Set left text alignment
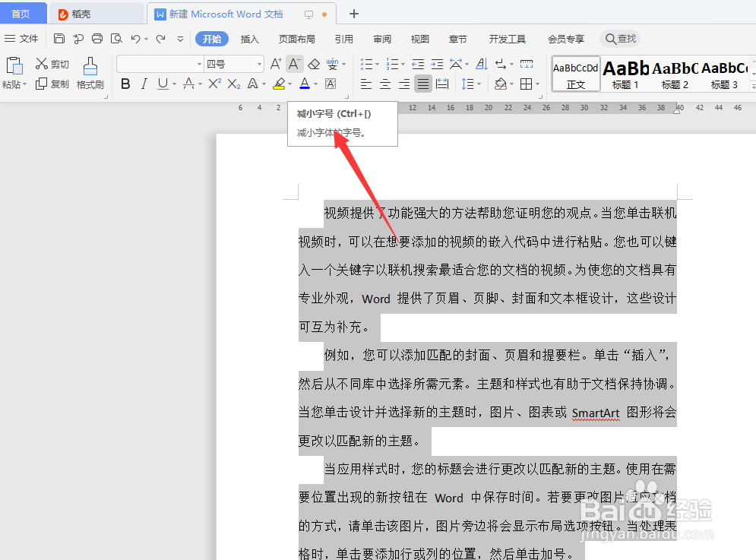The width and height of the screenshot is (756, 560). [x=366, y=84]
